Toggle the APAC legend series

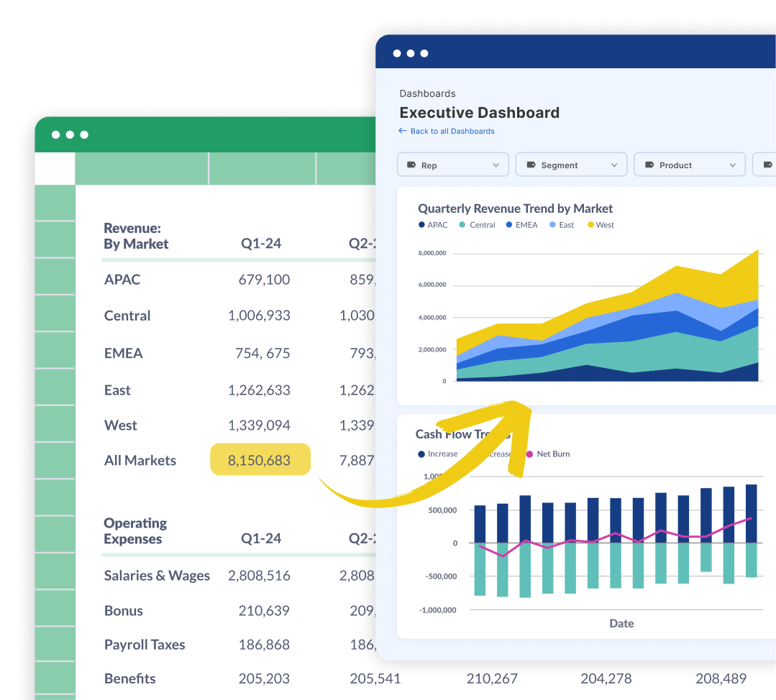pos(433,225)
